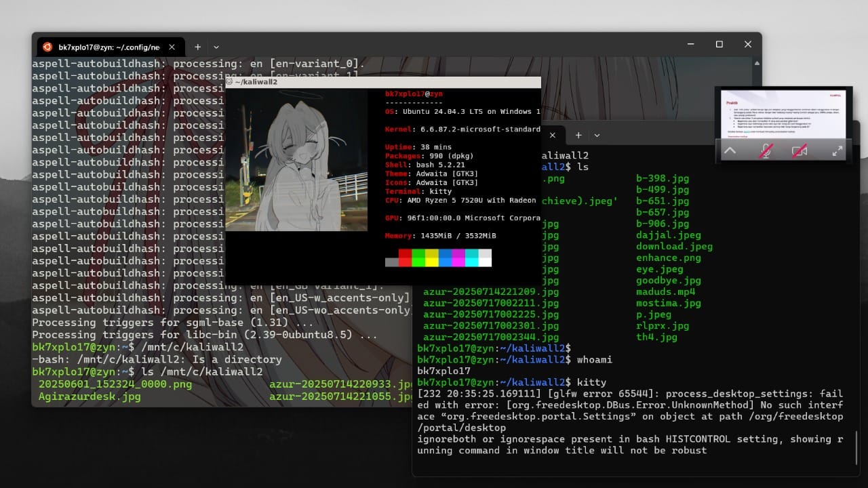868x488 pixels.
Task: Click the green neofetch color block
Action: point(418,258)
